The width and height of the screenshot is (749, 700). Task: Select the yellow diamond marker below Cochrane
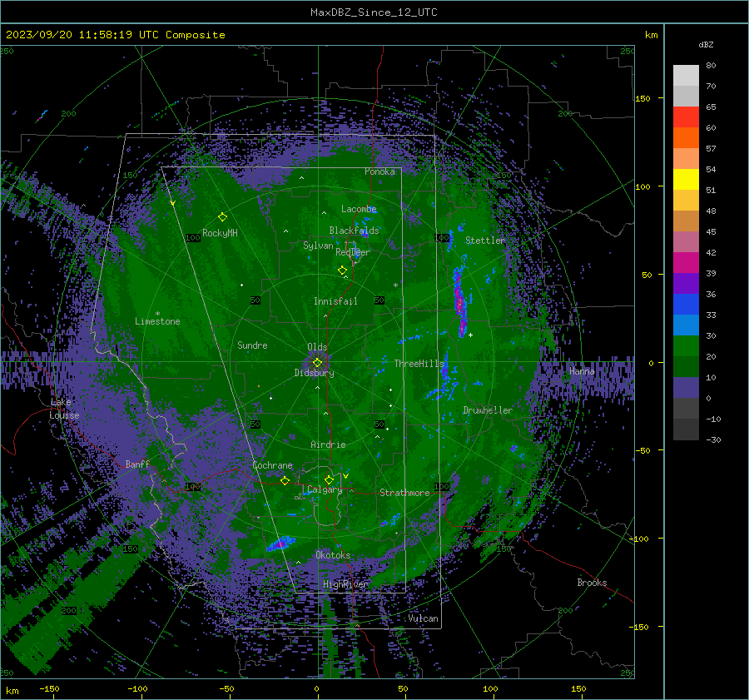(285, 480)
